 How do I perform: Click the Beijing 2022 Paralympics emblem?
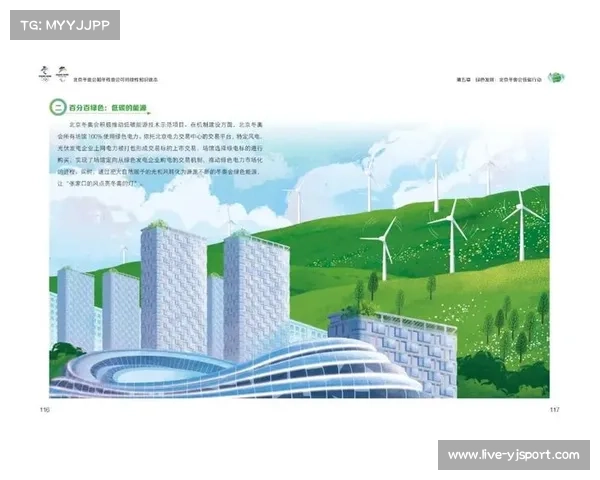click(62, 74)
